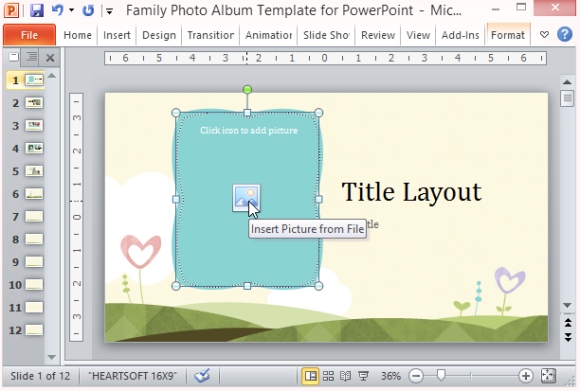Select slide 10 thumbnail

pyautogui.click(x=34, y=284)
